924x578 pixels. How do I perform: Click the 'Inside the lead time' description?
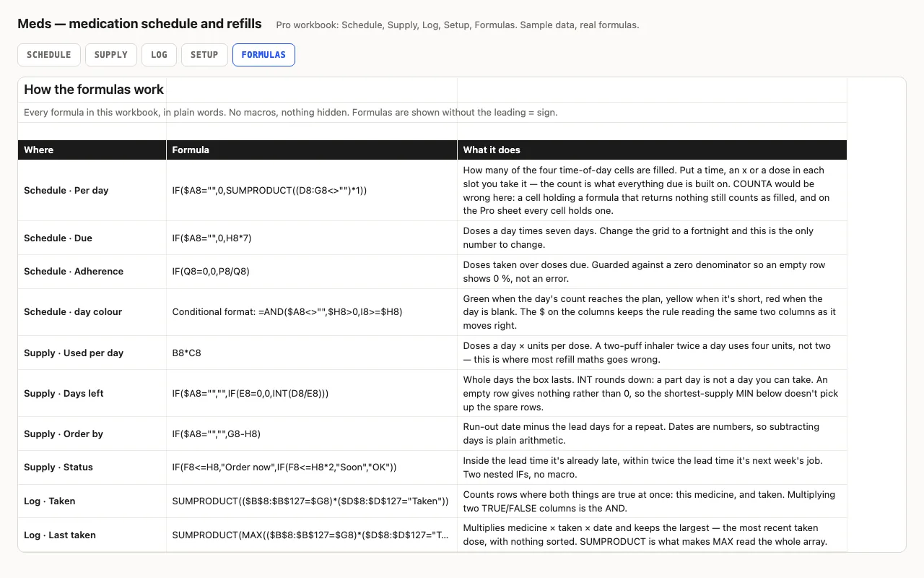click(652, 467)
